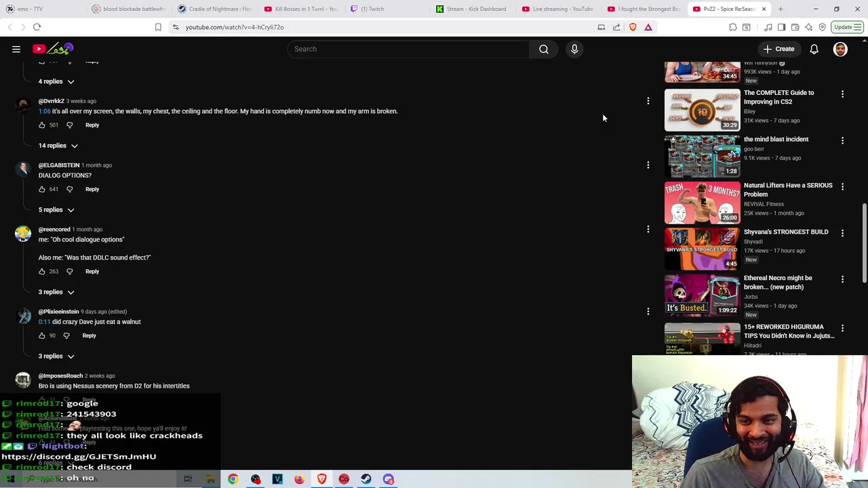Expand the 5 replies thread
The width and height of the screenshot is (868, 488).
pos(56,209)
